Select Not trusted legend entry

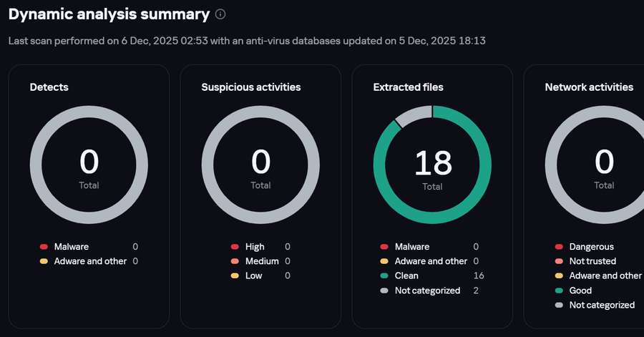(592, 261)
